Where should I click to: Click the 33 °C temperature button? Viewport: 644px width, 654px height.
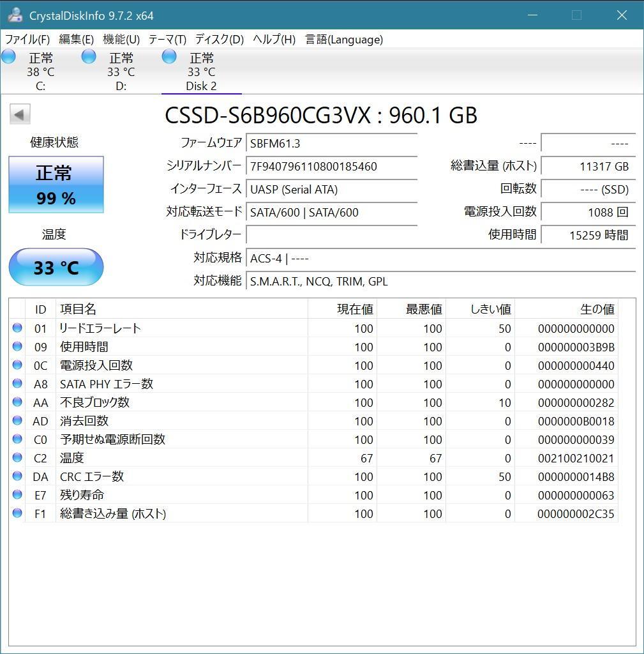point(56,268)
